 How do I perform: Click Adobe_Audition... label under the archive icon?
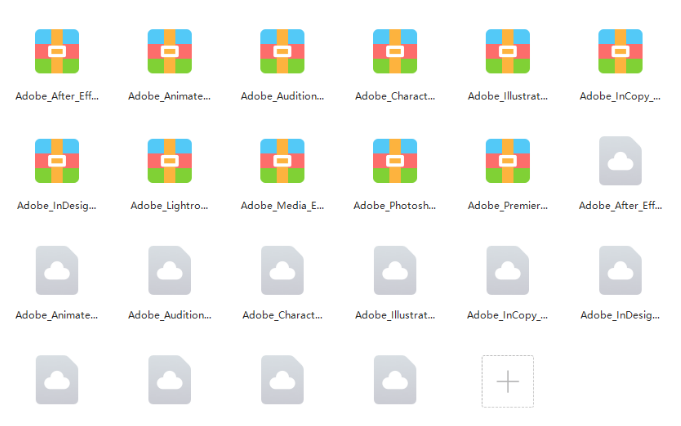(282, 96)
